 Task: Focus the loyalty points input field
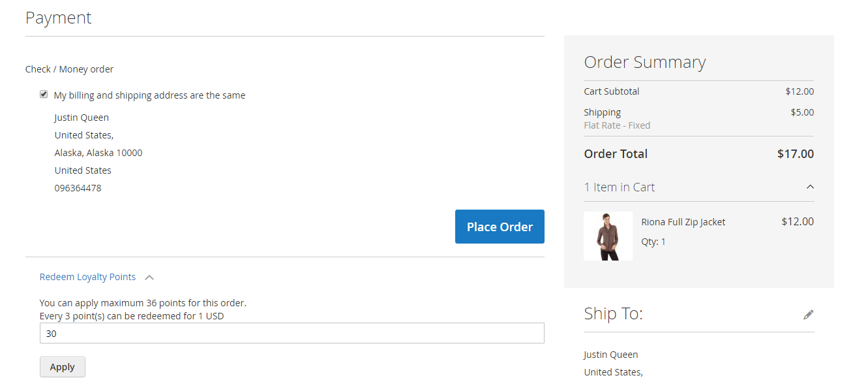pyautogui.click(x=292, y=333)
